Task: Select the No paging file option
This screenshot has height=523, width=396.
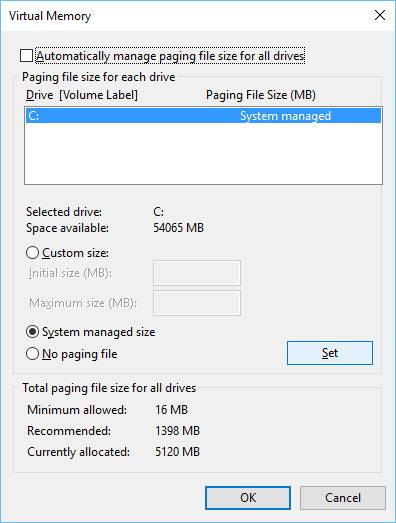Action: (32, 354)
